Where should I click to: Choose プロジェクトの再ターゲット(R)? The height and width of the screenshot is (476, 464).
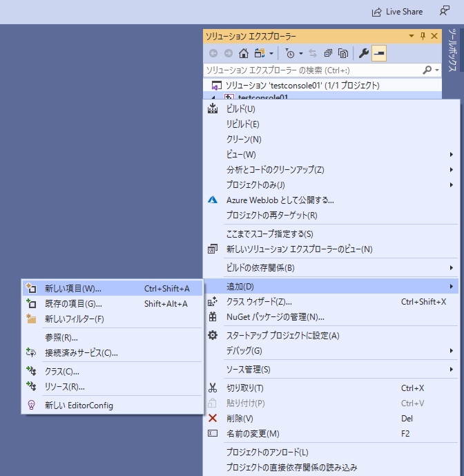pos(331,216)
